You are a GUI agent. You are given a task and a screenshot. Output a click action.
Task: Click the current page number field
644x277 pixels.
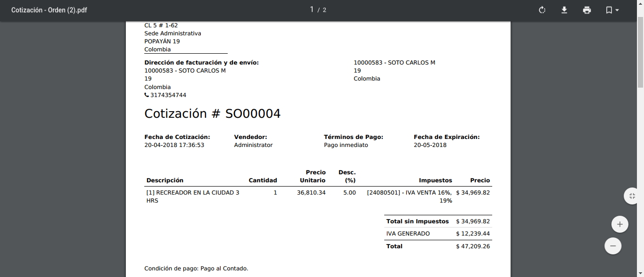click(312, 9)
